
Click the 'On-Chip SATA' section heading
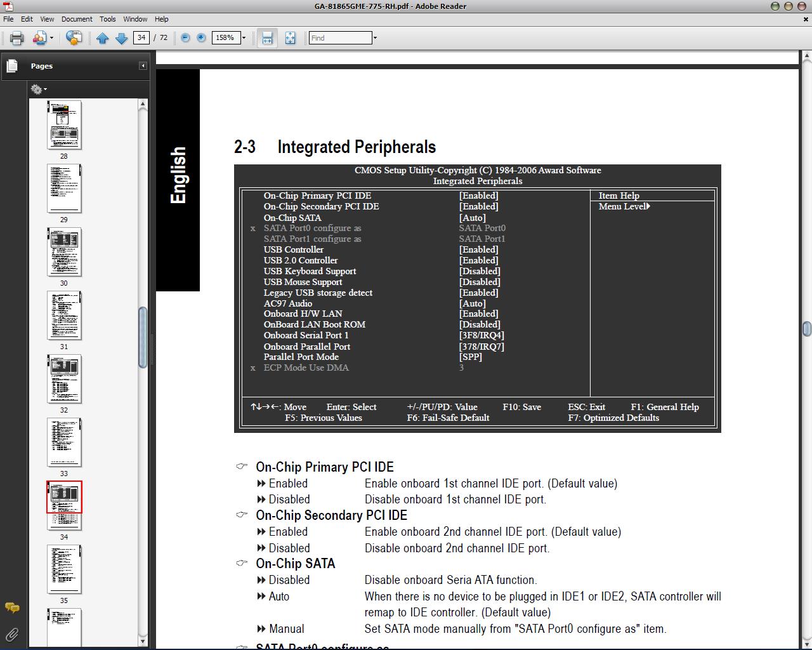[295, 563]
